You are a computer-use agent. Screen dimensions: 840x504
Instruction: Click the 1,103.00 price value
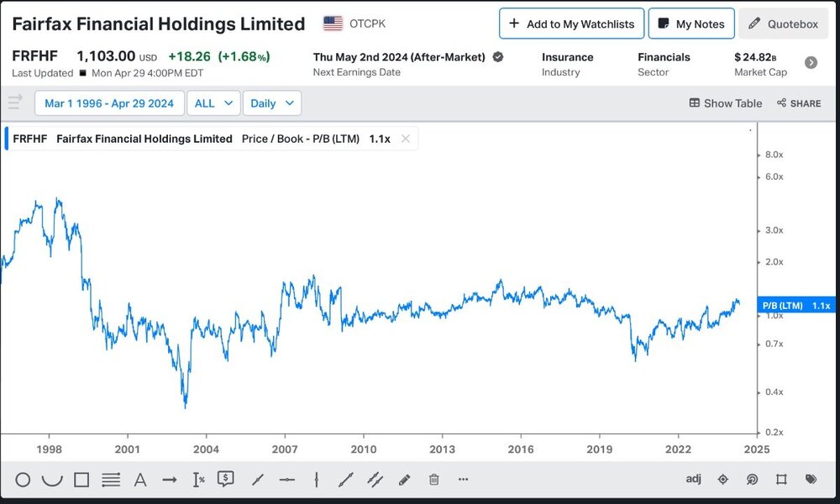pos(106,56)
